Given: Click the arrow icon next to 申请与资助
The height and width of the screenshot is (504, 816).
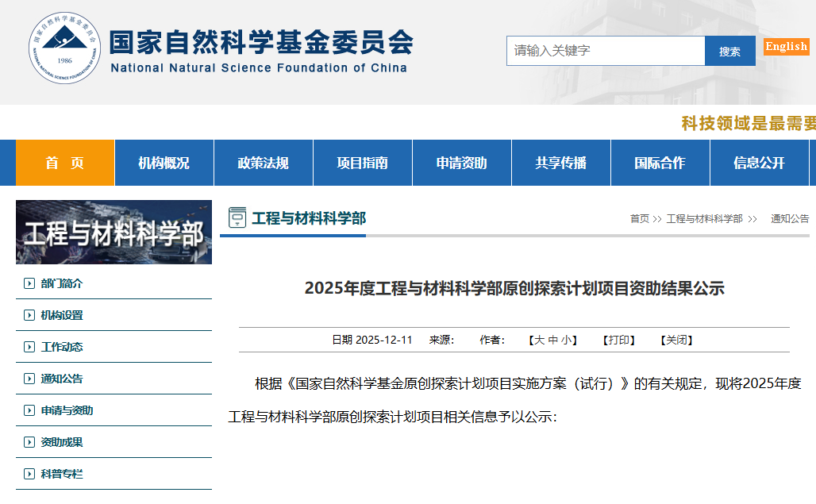Looking at the screenshot, I should pos(29,410).
